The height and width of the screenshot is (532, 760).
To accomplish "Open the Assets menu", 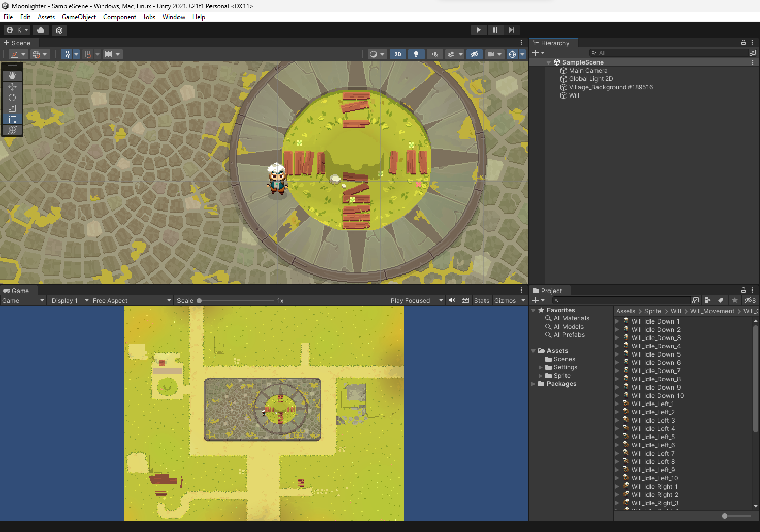I will [x=46, y=17].
